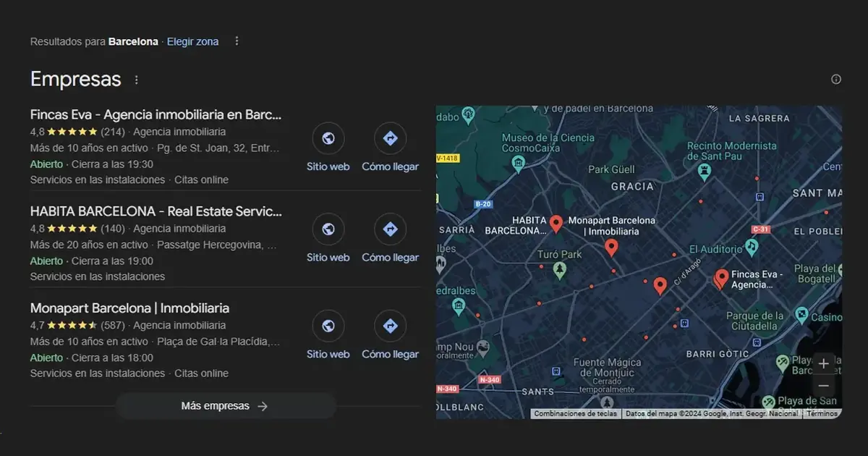This screenshot has height=456, width=868.
Task: Click the Fuente Mágica de Montjuïc marker
Action: pyautogui.click(x=607, y=402)
